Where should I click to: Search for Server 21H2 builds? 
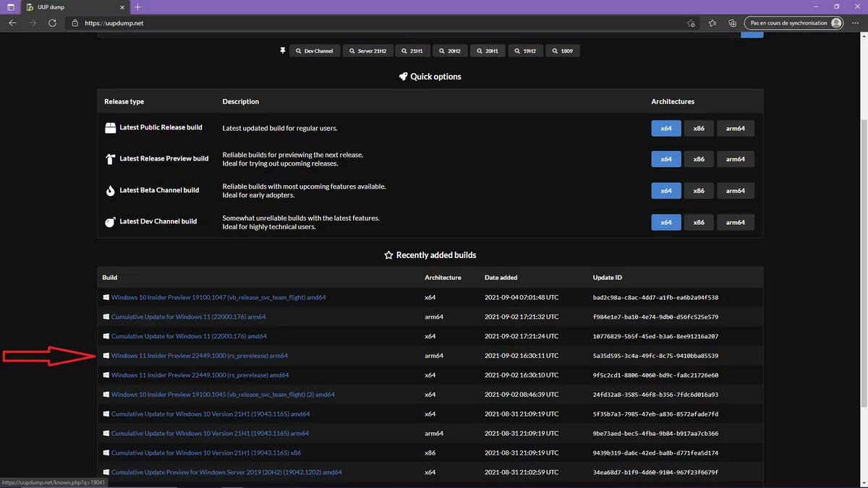pyautogui.click(x=367, y=51)
